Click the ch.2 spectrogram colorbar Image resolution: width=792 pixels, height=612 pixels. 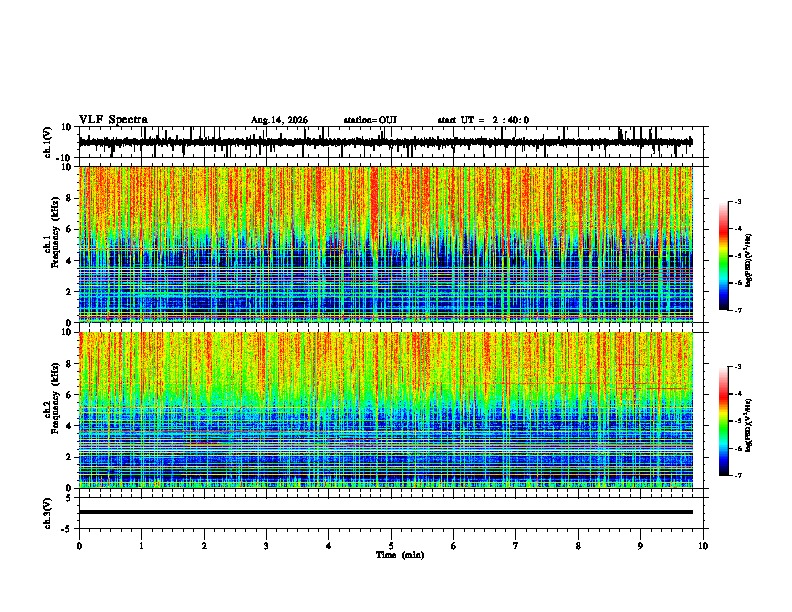click(x=724, y=421)
